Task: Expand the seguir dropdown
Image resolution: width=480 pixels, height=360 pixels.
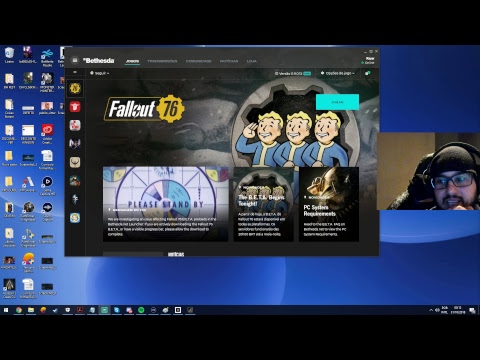Action: coord(99,73)
